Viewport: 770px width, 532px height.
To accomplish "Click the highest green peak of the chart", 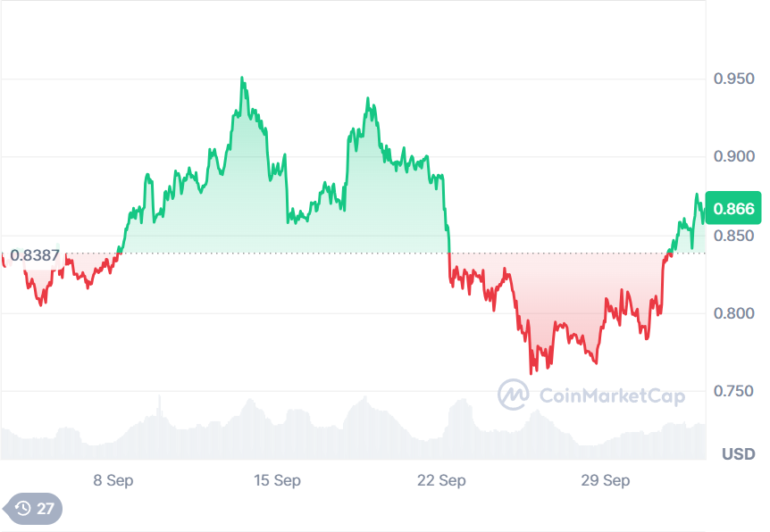I will [242, 79].
